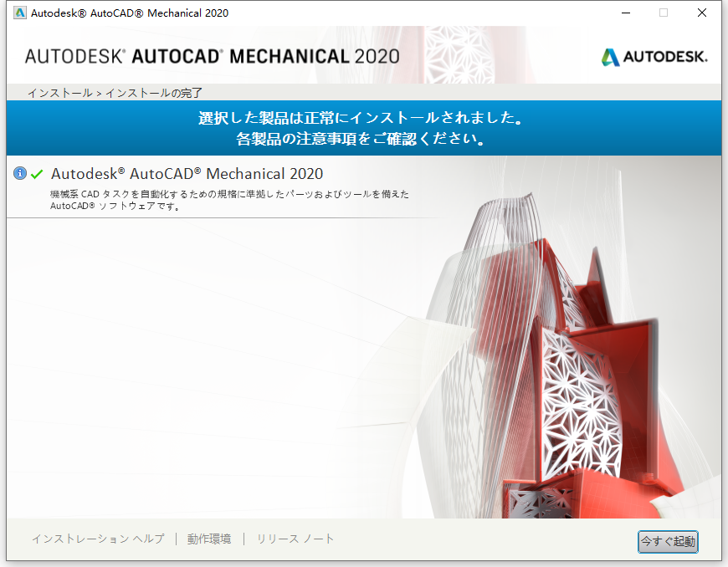Image resolution: width=728 pixels, height=567 pixels.
Task: Click the AutoCAD app icon in title bar
Action: click(20, 13)
